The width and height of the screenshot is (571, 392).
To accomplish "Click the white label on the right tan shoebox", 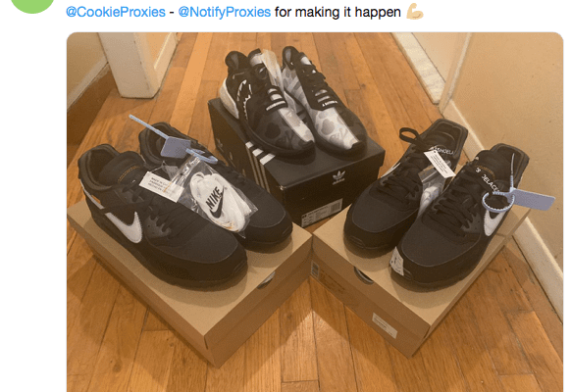I will pyautogui.click(x=385, y=325).
